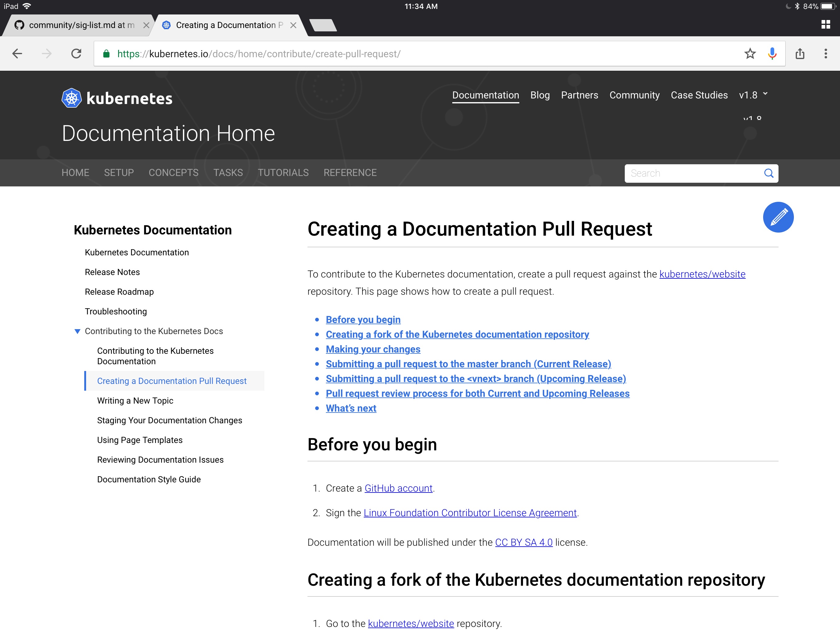840x630 pixels.
Task: Open Documentation Style Guide
Action: click(x=149, y=480)
